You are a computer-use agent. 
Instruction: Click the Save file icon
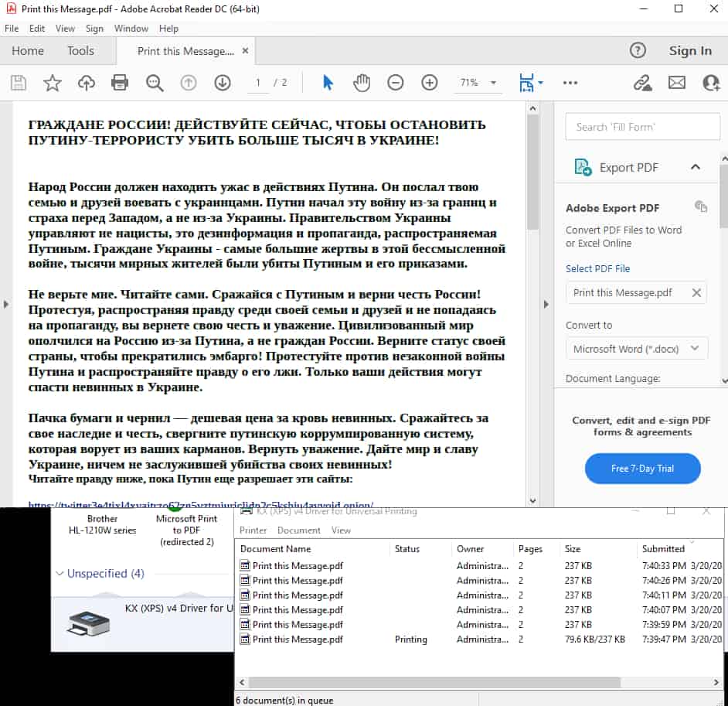[x=18, y=83]
